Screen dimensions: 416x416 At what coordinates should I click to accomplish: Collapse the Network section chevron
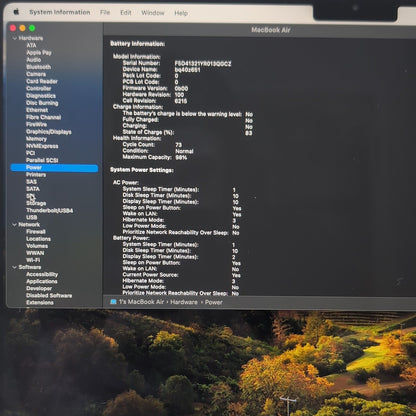15,225
